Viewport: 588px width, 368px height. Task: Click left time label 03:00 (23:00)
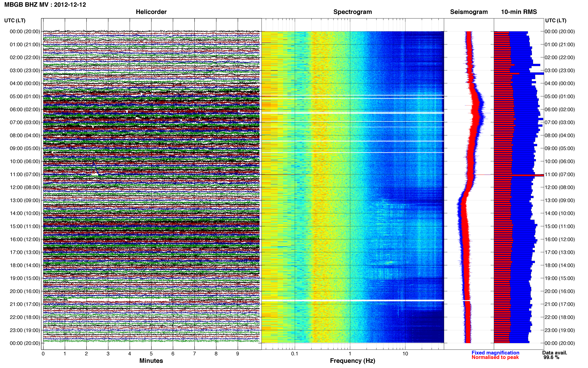point(25,71)
